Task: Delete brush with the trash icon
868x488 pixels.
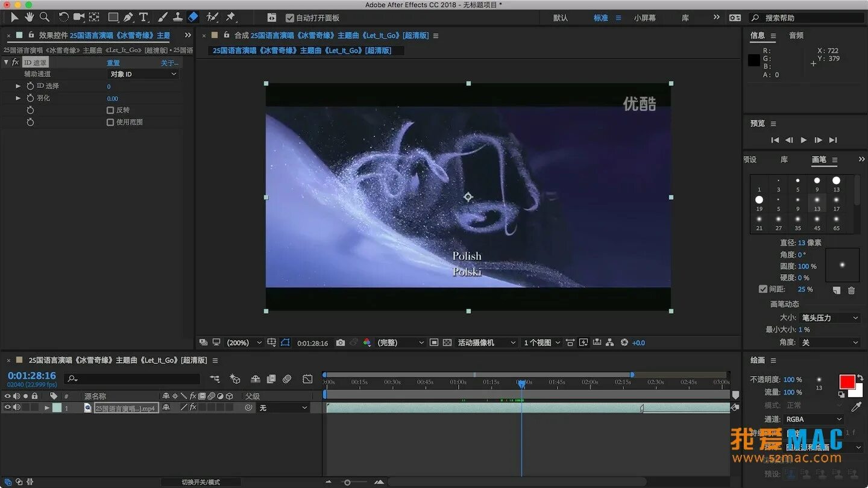Action: [x=851, y=290]
